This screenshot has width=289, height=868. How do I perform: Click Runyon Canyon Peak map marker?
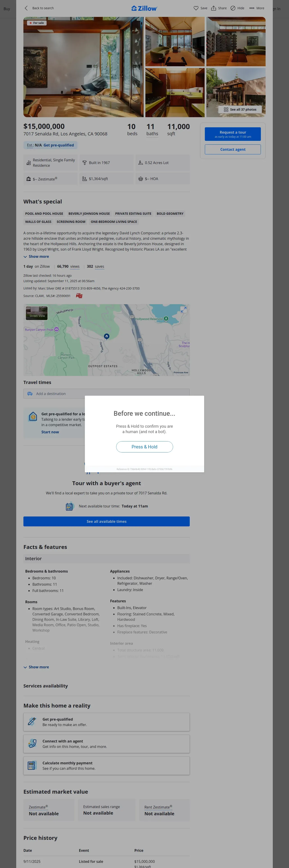[56, 329]
